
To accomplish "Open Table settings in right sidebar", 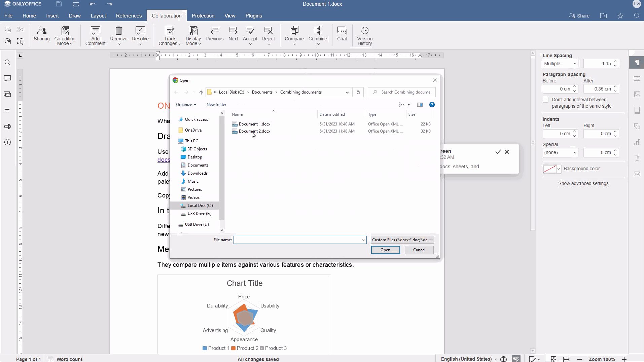I will (x=637, y=78).
